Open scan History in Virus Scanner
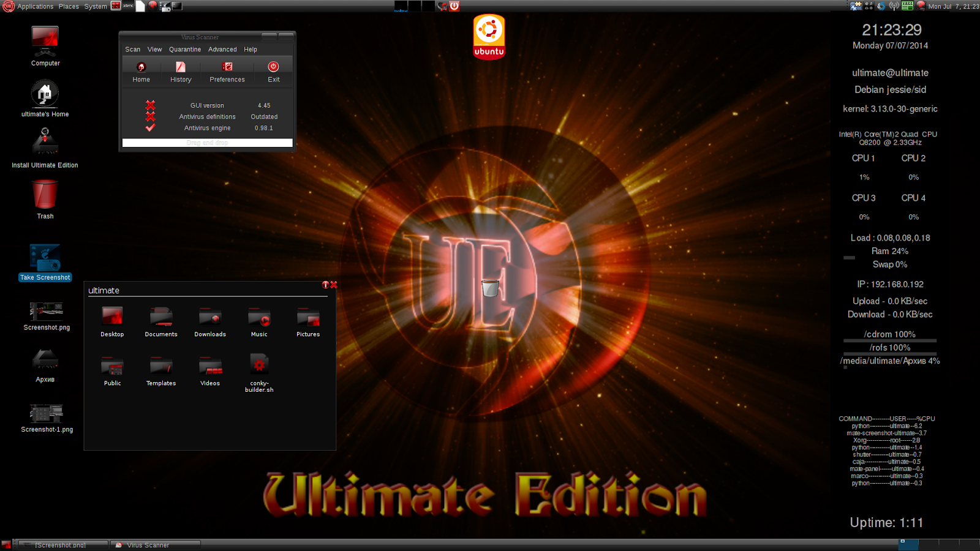This screenshot has height=551, width=980. coord(181,72)
